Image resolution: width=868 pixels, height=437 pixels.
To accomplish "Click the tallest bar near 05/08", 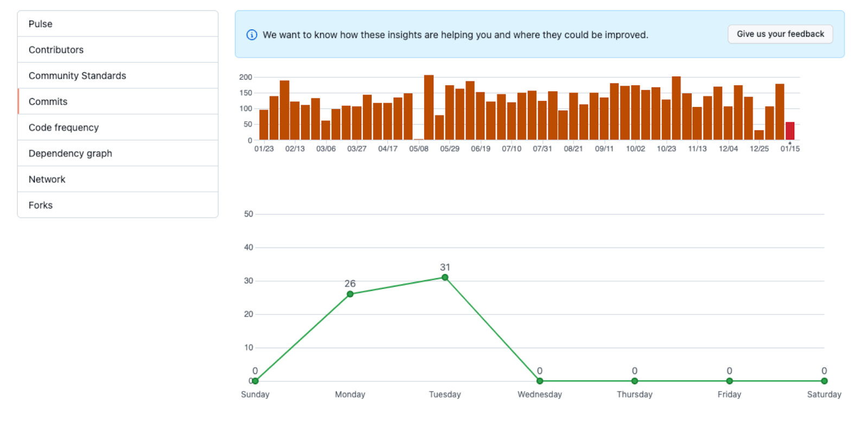I will click(x=429, y=109).
